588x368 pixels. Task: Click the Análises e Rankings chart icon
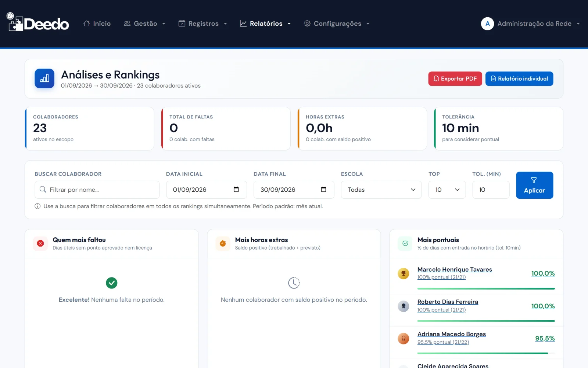44,78
